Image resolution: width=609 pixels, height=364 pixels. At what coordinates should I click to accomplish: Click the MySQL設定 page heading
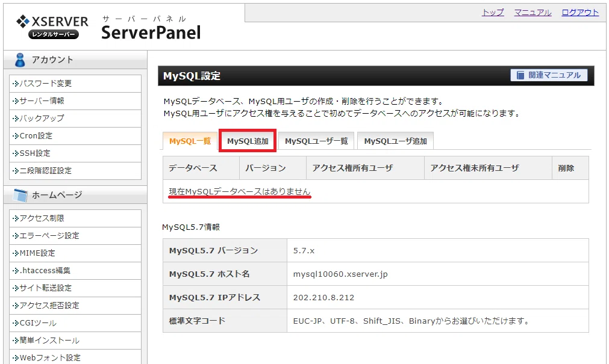[192, 76]
